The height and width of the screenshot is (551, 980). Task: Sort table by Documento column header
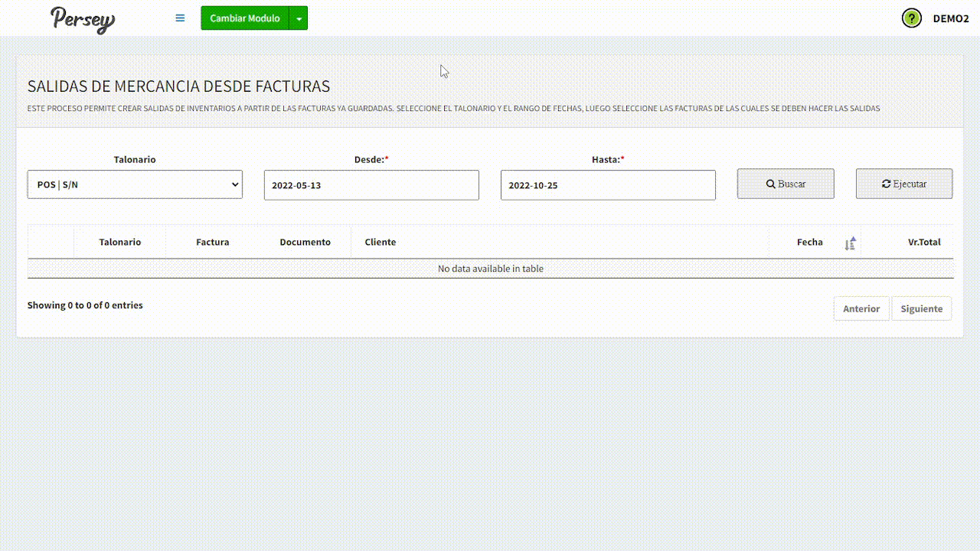[305, 242]
